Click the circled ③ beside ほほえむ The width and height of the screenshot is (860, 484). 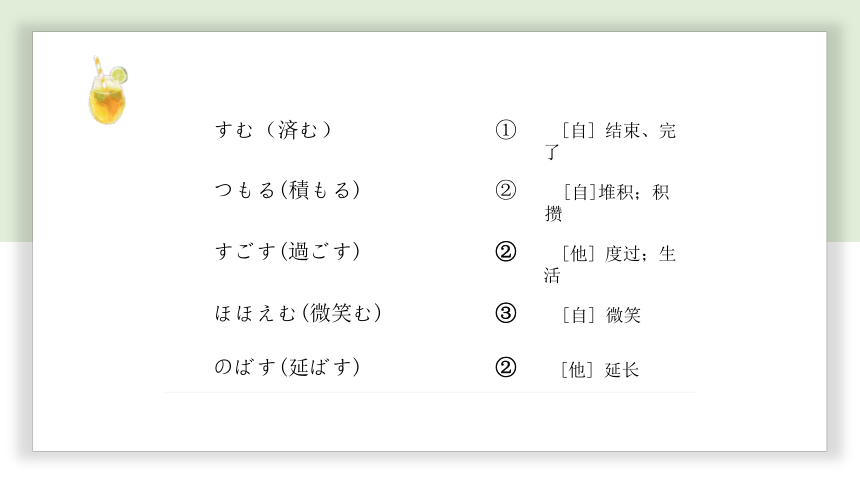point(506,313)
